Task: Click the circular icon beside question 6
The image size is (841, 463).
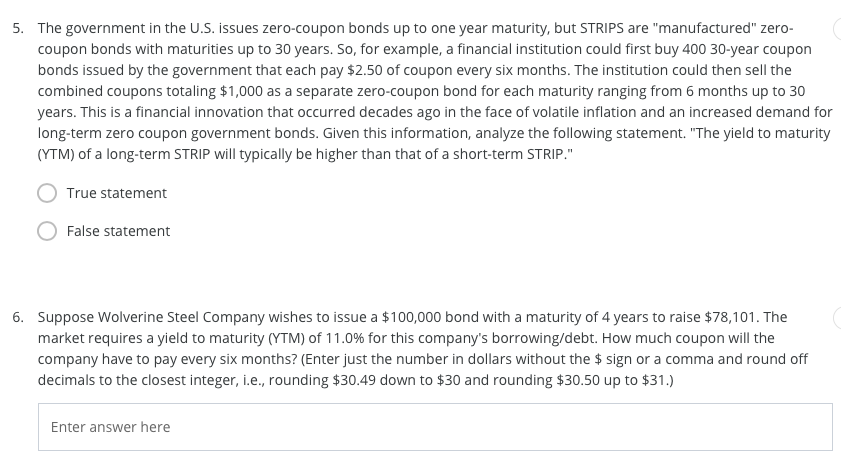Action: click(x=837, y=318)
